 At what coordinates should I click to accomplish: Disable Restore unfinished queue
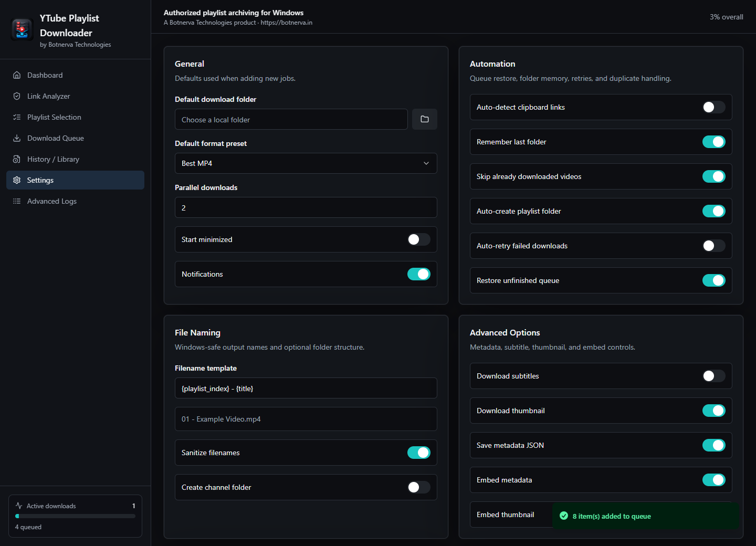point(714,280)
